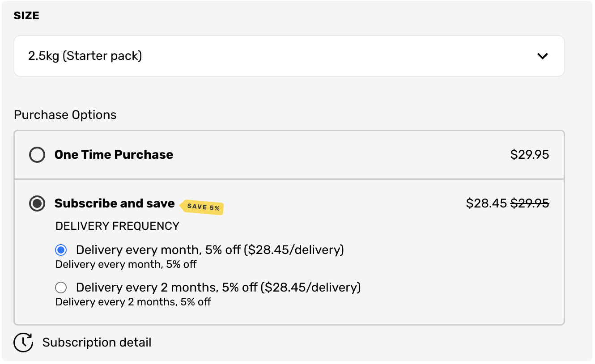
Task: Open the Subscription detail link
Action: click(x=97, y=343)
